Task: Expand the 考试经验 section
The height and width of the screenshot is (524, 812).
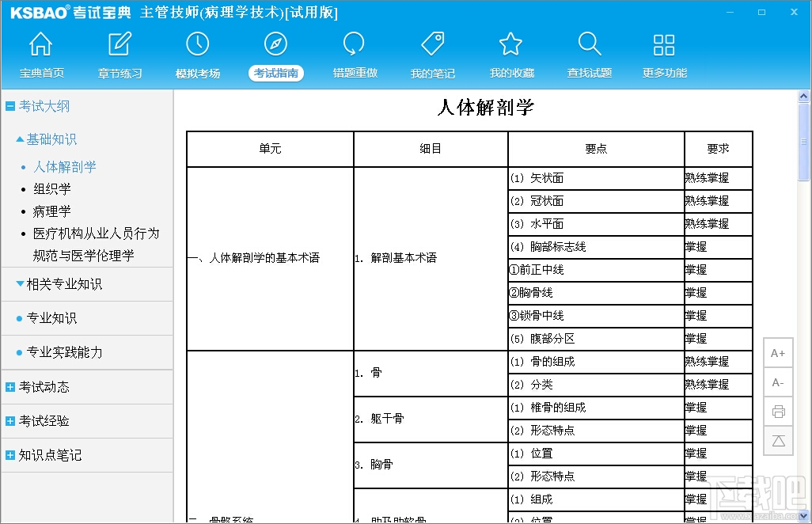Action: point(9,421)
